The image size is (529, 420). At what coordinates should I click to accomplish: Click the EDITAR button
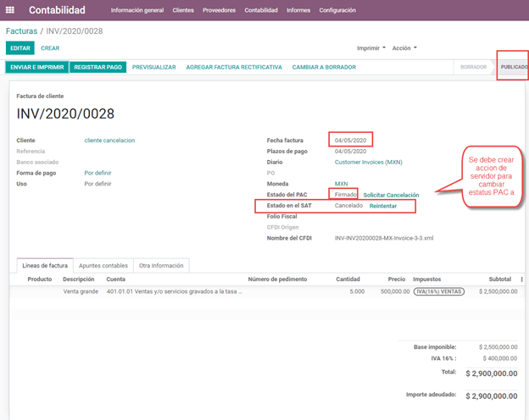pos(21,48)
